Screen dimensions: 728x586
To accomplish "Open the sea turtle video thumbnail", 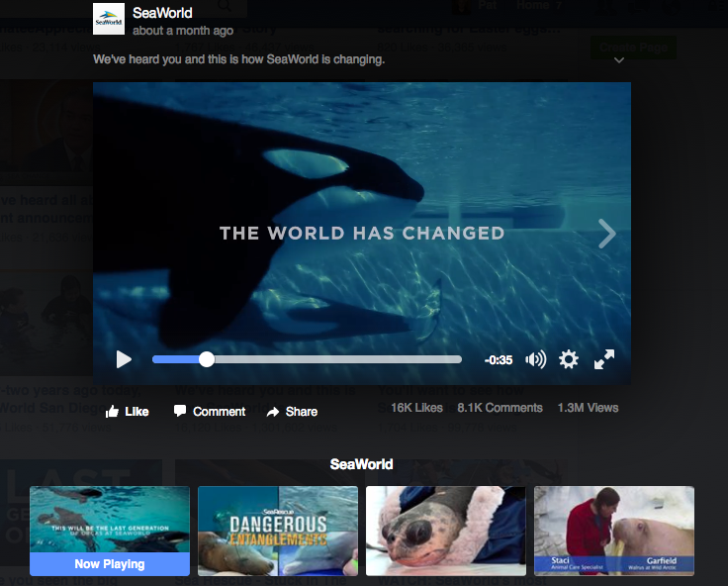I will (x=446, y=531).
